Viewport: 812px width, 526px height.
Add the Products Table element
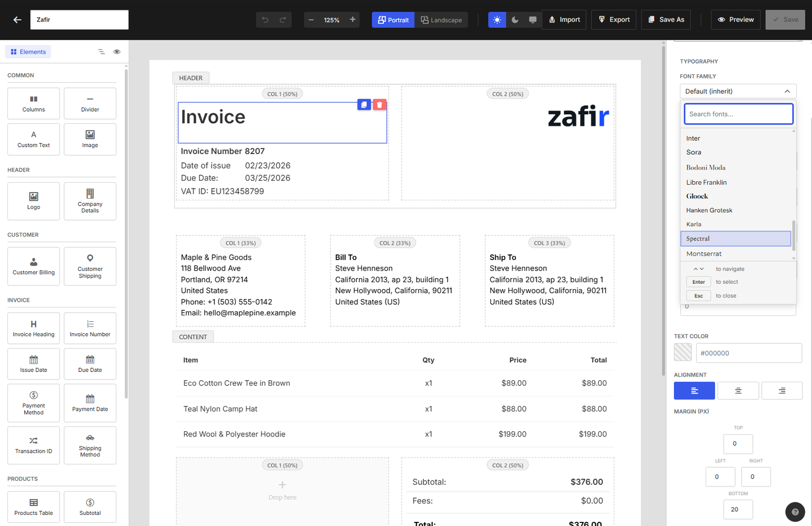tap(34, 507)
